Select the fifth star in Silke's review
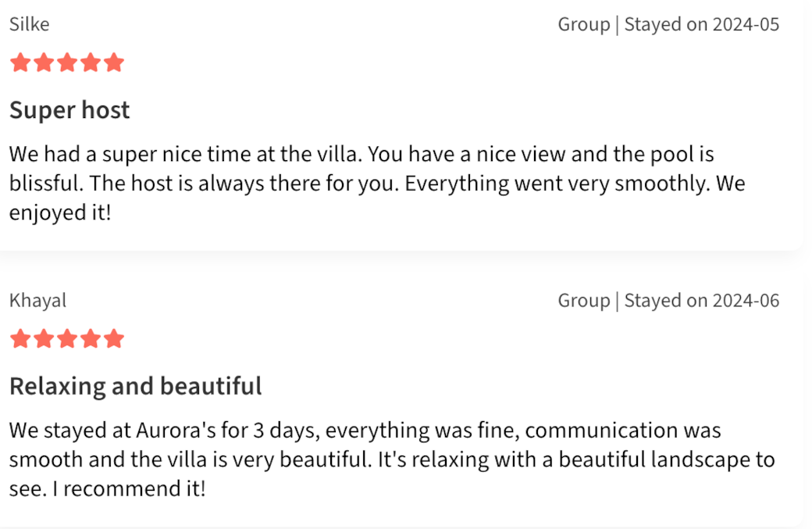 [x=114, y=63]
